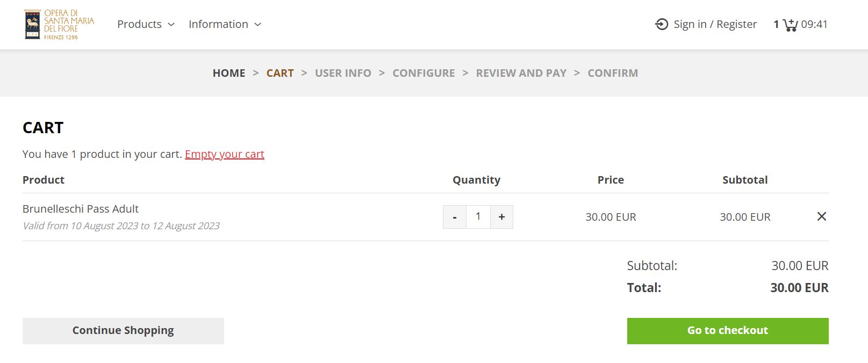
Task: Click the Opera di Santa Maria del Fiore logo
Action: click(x=59, y=25)
